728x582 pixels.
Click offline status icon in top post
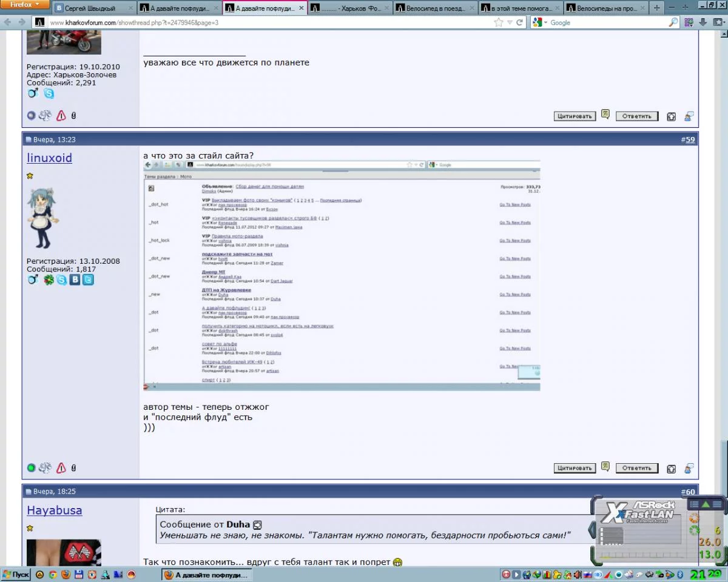[32, 115]
